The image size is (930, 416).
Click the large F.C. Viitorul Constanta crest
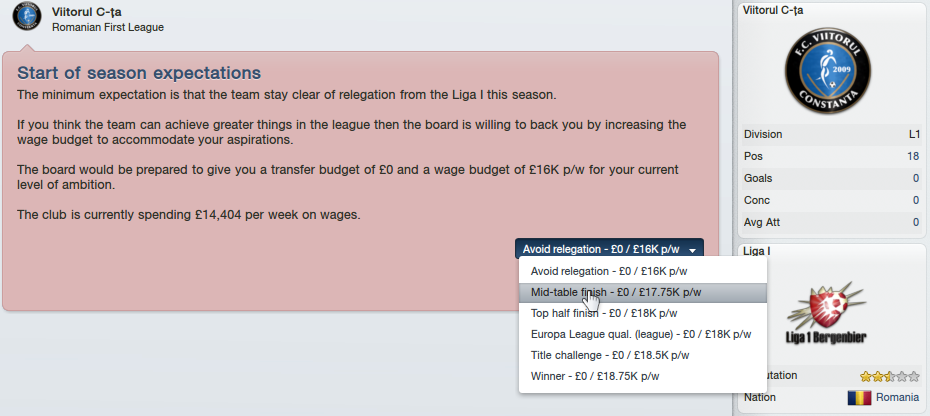pos(828,70)
